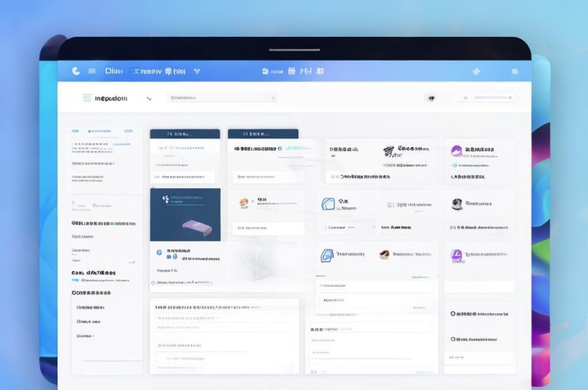Focus the search field in the second bar

[x=221, y=98]
